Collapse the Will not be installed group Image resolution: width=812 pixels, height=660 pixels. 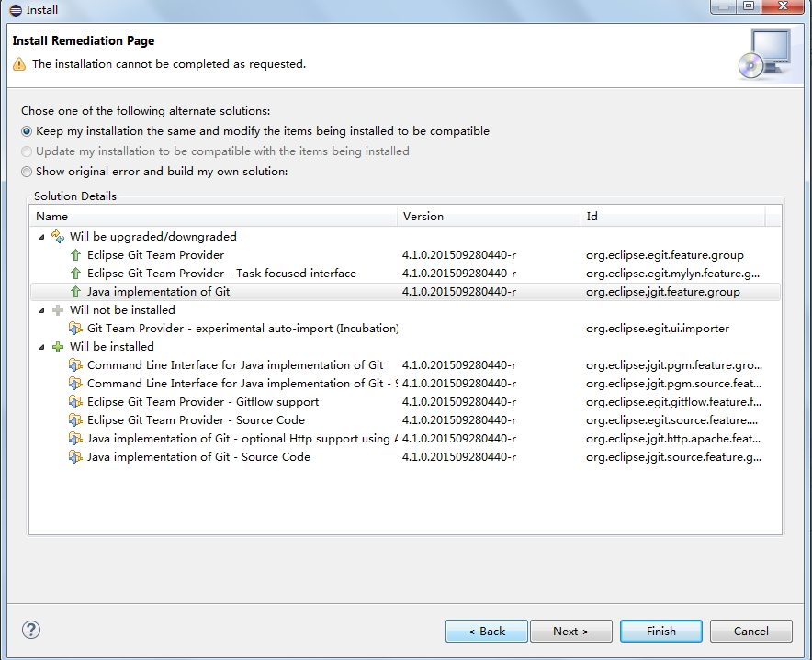coord(42,310)
